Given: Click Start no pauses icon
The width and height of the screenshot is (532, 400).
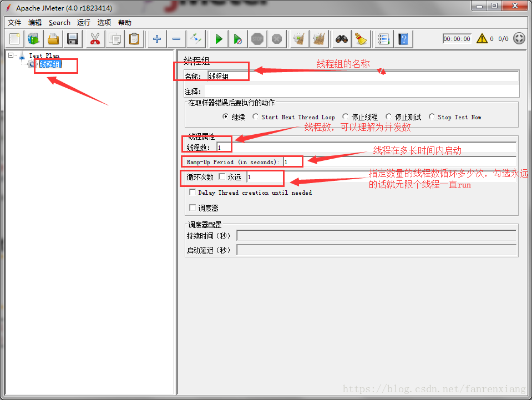Looking at the screenshot, I should [238, 39].
